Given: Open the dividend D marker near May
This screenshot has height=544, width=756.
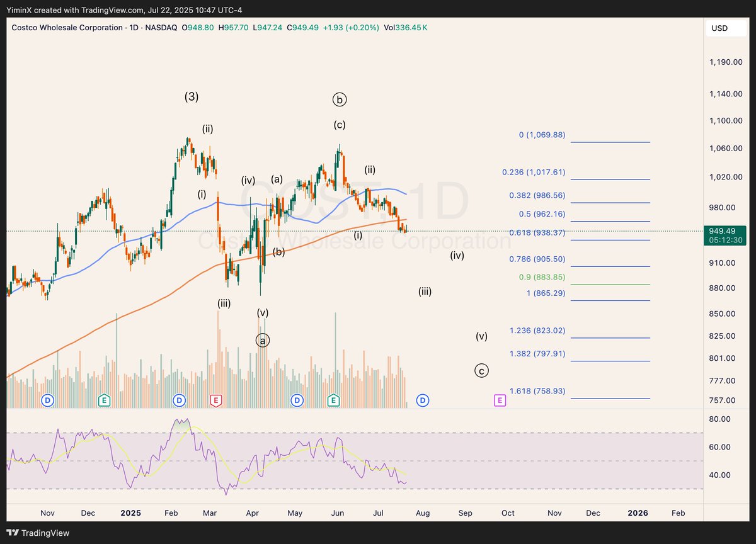Looking at the screenshot, I should [x=297, y=400].
